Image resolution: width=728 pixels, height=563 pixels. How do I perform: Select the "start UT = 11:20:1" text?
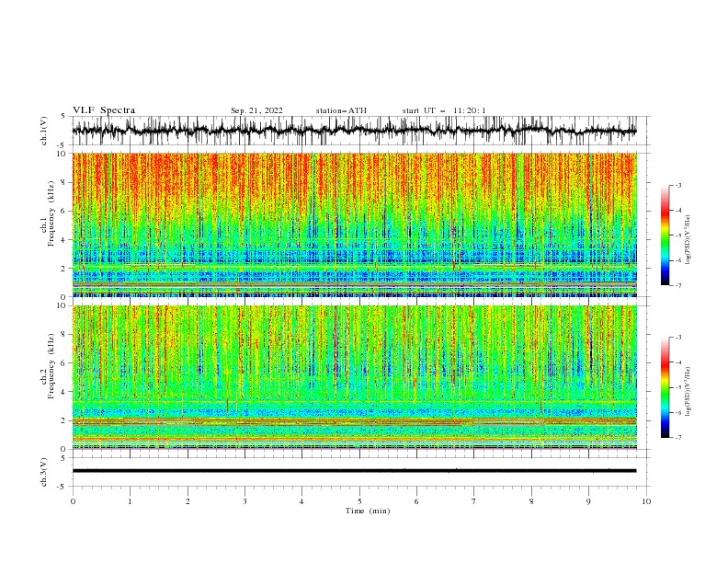tap(444, 110)
